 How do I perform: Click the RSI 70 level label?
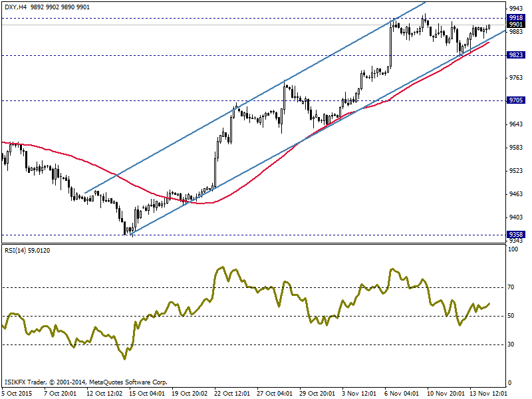click(x=511, y=287)
